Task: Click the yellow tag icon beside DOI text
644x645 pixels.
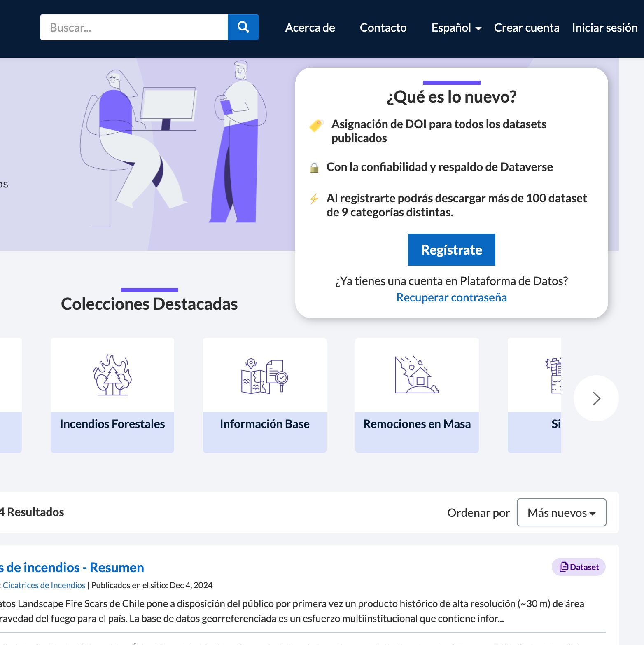Action: [317, 126]
